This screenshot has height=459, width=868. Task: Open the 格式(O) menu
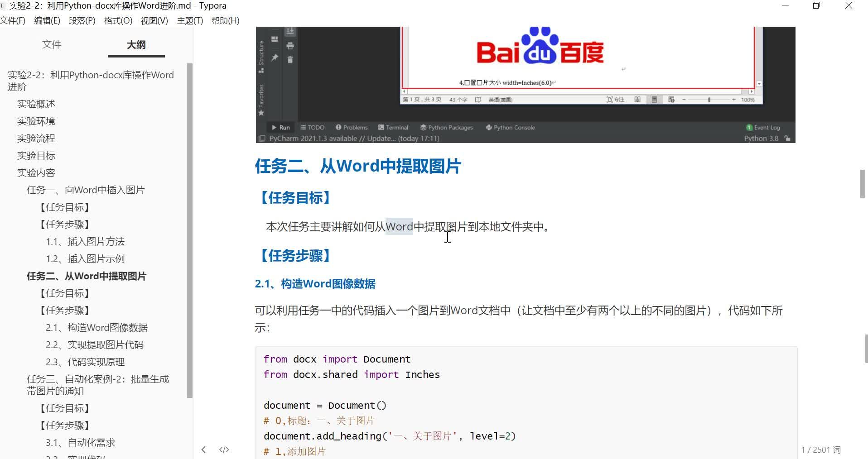[x=118, y=21]
